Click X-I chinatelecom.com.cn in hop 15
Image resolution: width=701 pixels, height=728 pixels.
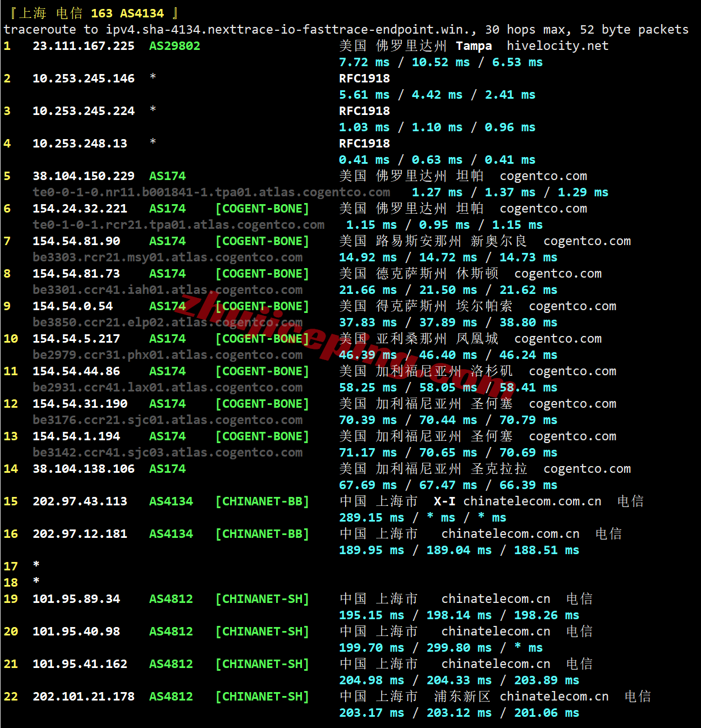click(x=517, y=501)
